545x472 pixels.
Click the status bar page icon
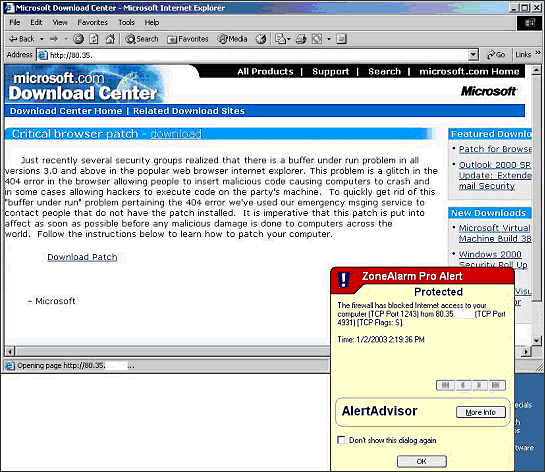(x=10, y=366)
